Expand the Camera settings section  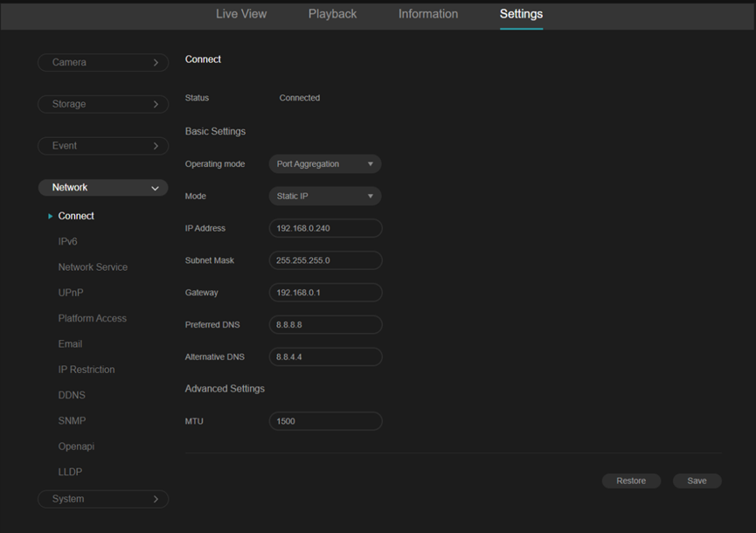pos(102,62)
